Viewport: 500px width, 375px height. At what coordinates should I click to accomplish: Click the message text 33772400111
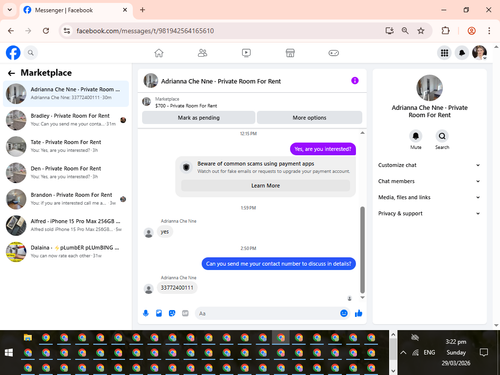[x=177, y=288]
